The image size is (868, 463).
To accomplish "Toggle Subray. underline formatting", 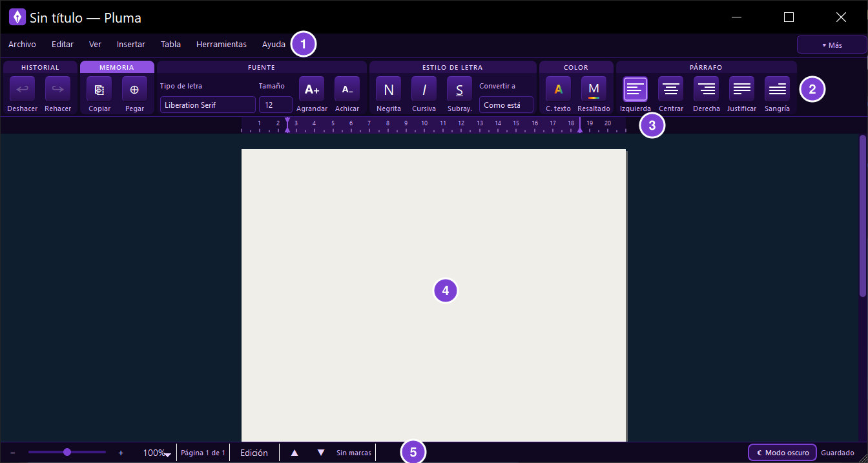I will pyautogui.click(x=459, y=89).
